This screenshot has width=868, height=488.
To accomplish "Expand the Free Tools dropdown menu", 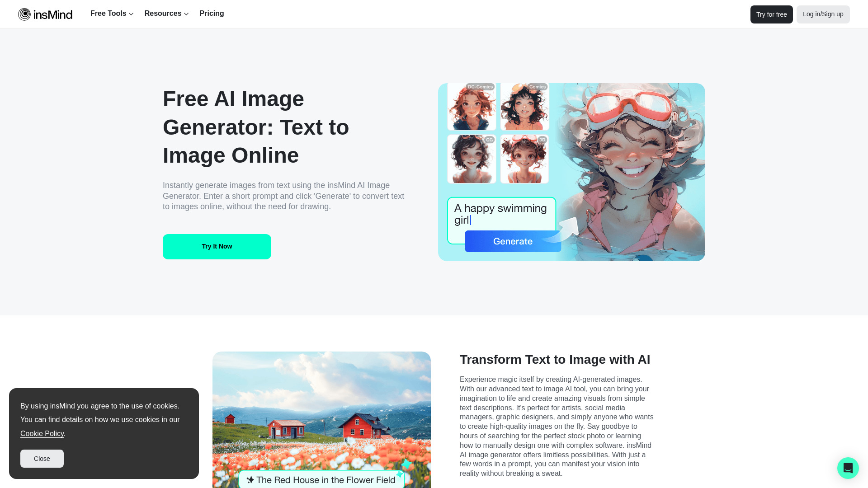I will (112, 13).
